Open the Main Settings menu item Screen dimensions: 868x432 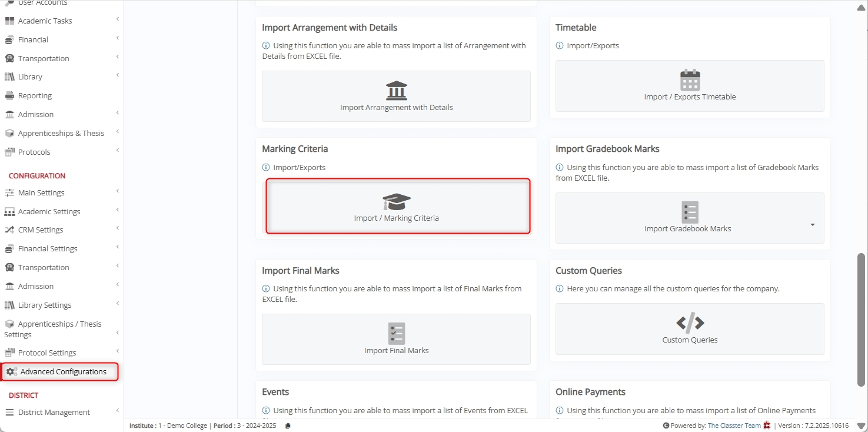(x=41, y=192)
